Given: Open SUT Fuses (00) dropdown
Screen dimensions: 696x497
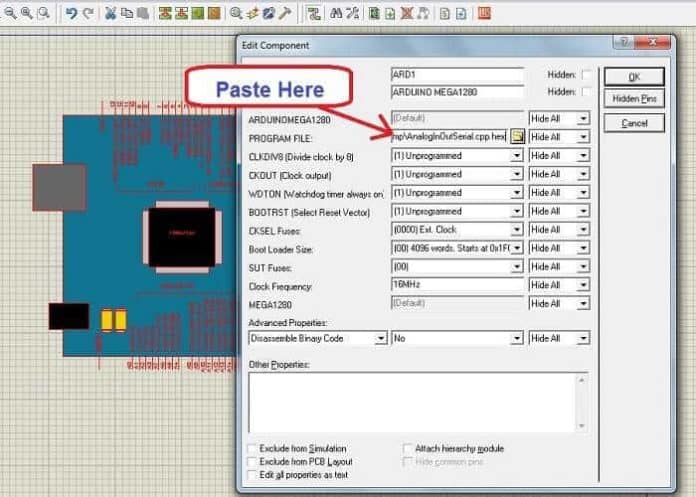Looking at the screenshot, I should coord(517,267).
